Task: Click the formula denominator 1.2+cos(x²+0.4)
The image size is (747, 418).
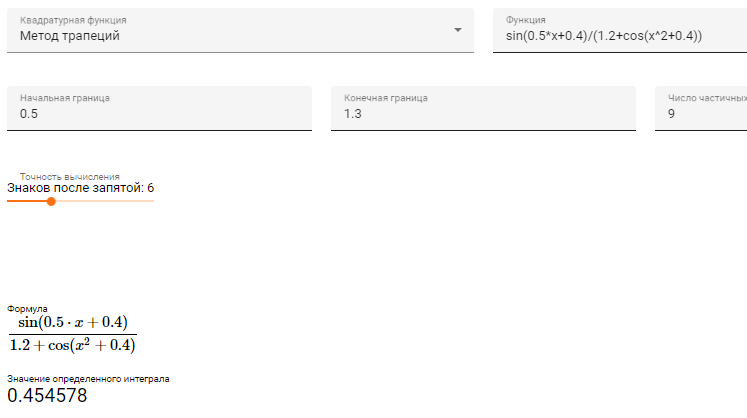Action: click(72, 345)
